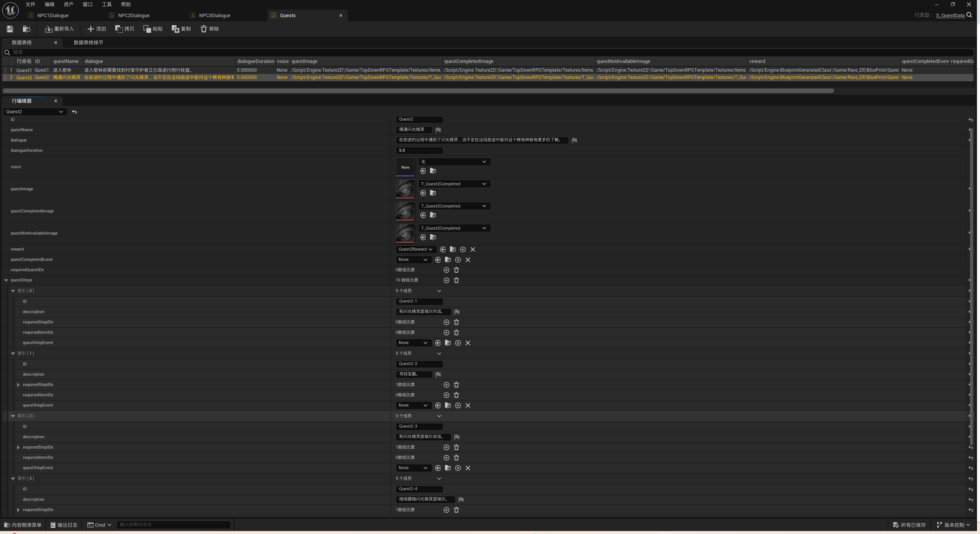Collapse the questSteps array expander

point(6,280)
